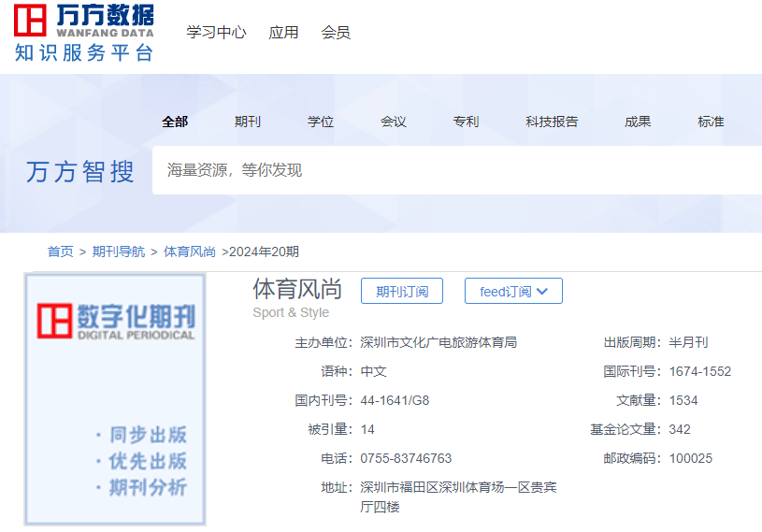
Task: Select the 成果 search tab
Action: [x=638, y=122]
